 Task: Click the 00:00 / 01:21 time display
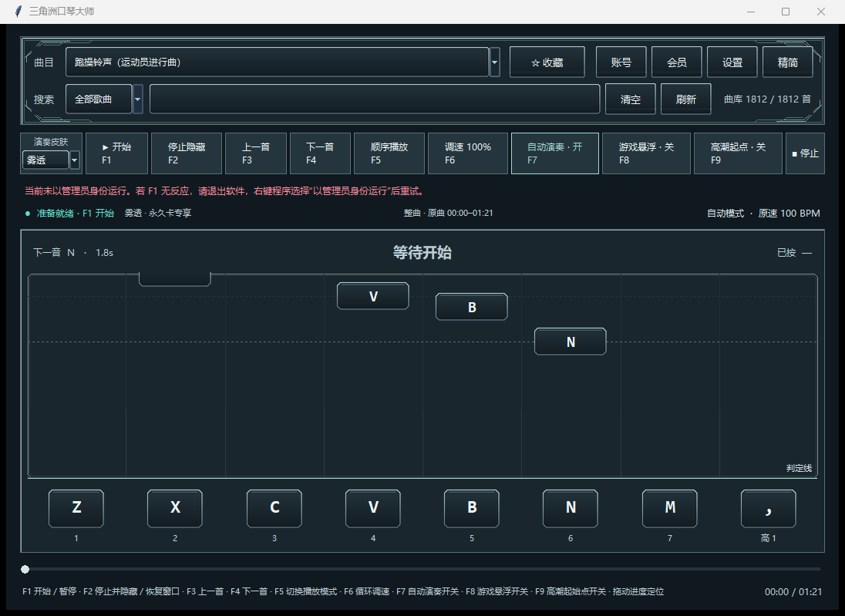click(793, 592)
